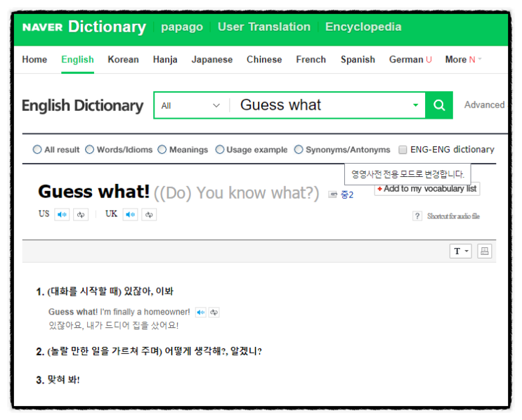Open Shortcut for audio file link
Screen dimensions: 522x420
point(453,216)
